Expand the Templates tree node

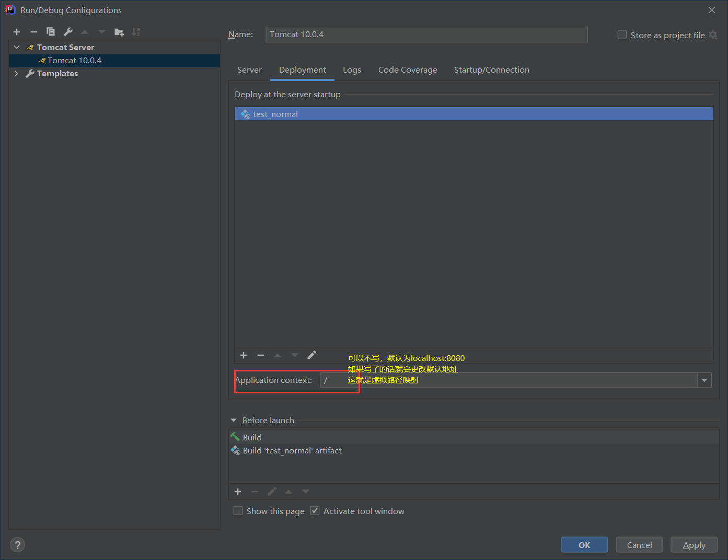pos(16,74)
